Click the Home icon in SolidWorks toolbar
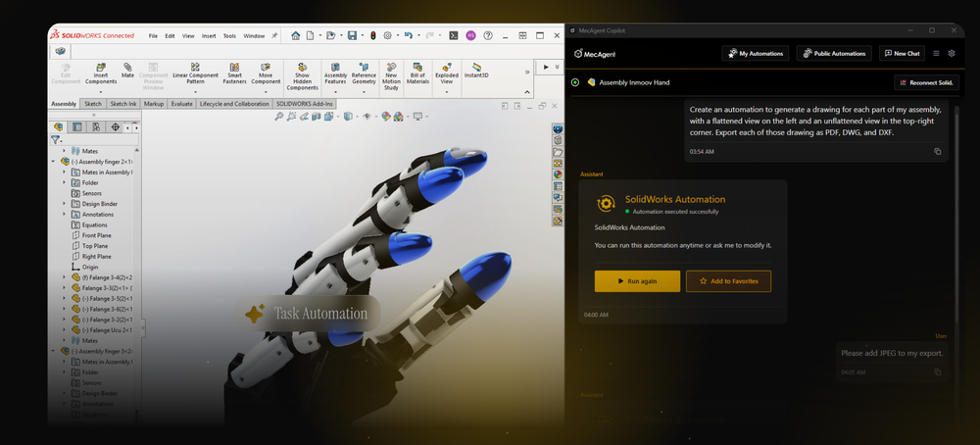980x445 pixels. (296, 35)
